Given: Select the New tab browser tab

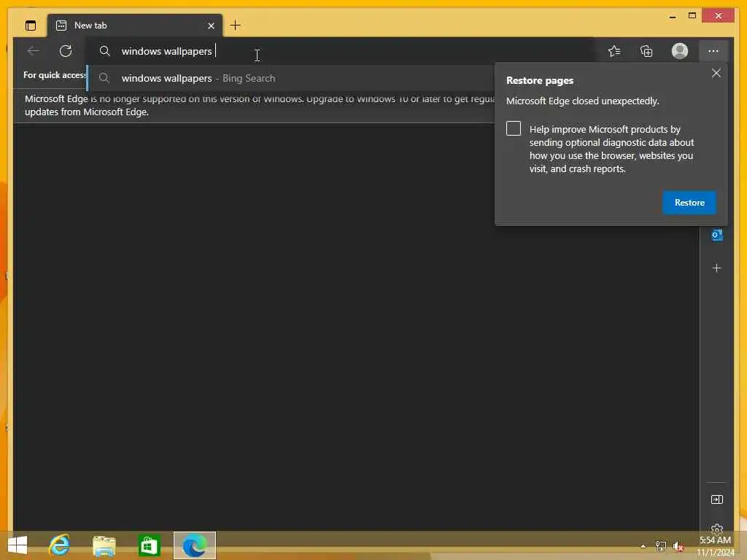Looking at the screenshot, I should [135, 26].
